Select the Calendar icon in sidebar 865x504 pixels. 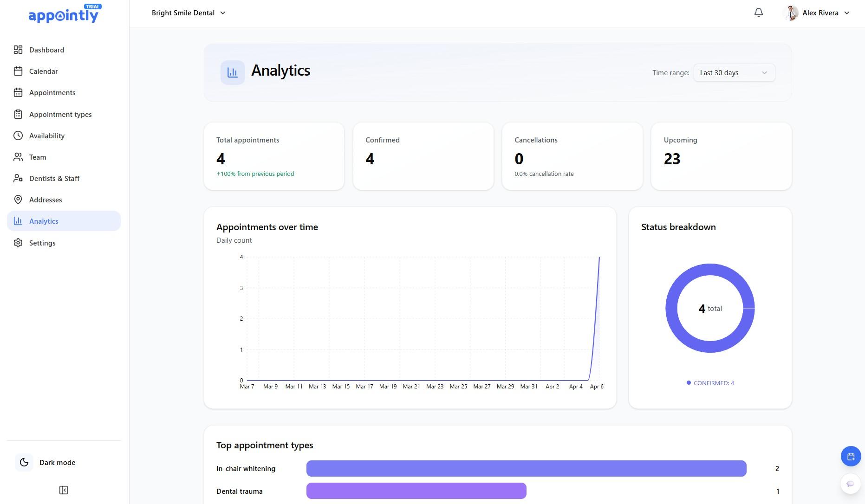[18, 71]
